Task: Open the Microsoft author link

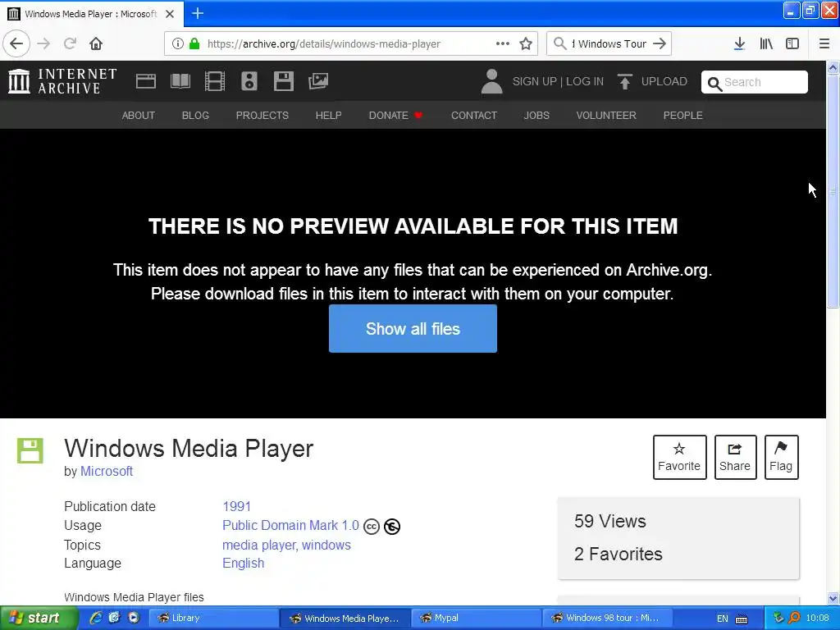Action: tap(107, 472)
